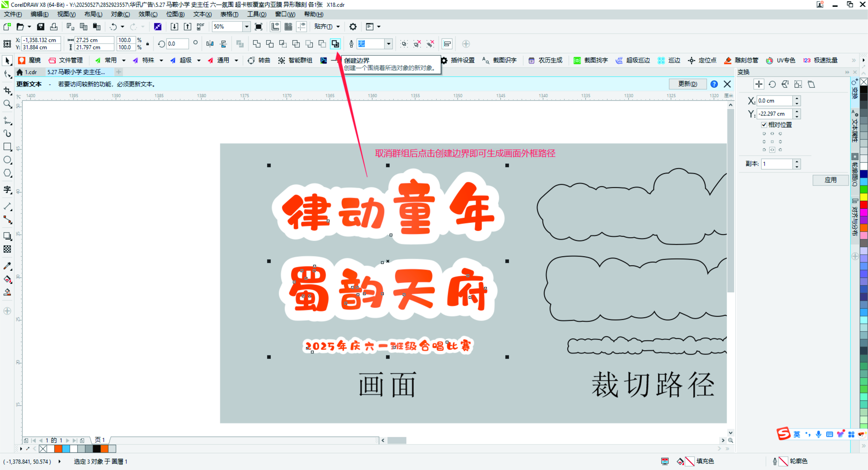
Task: Expand the Undo history dropdown arrow
Action: click(122, 27)
